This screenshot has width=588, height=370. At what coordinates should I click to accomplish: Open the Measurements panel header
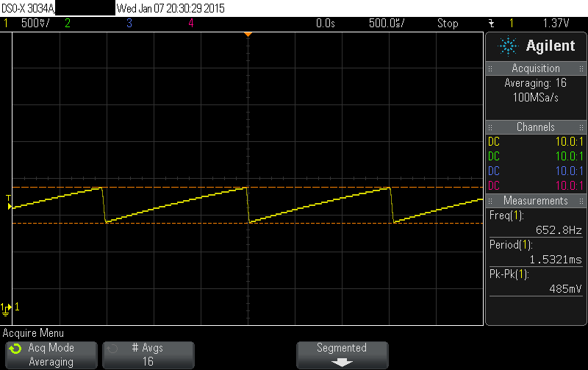point(536,201)
